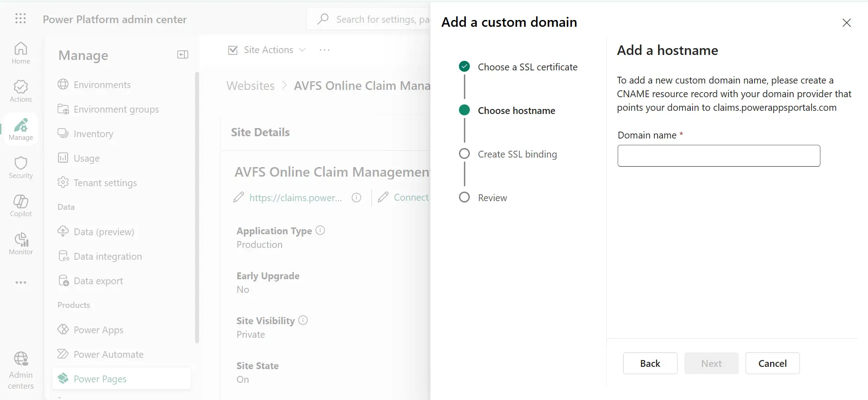Open Environment groups in Manage menu
Viewport: 868px width, 400px height.
coord(108,109)
